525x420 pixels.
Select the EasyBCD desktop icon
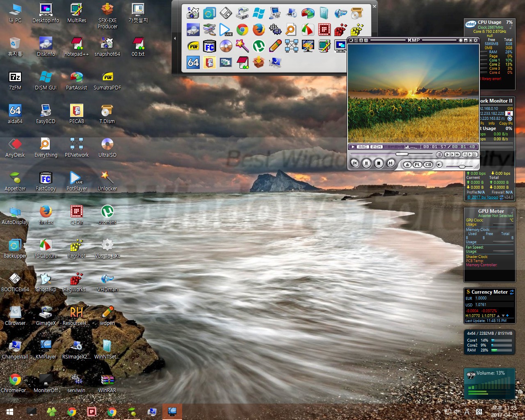coord(46,114)
